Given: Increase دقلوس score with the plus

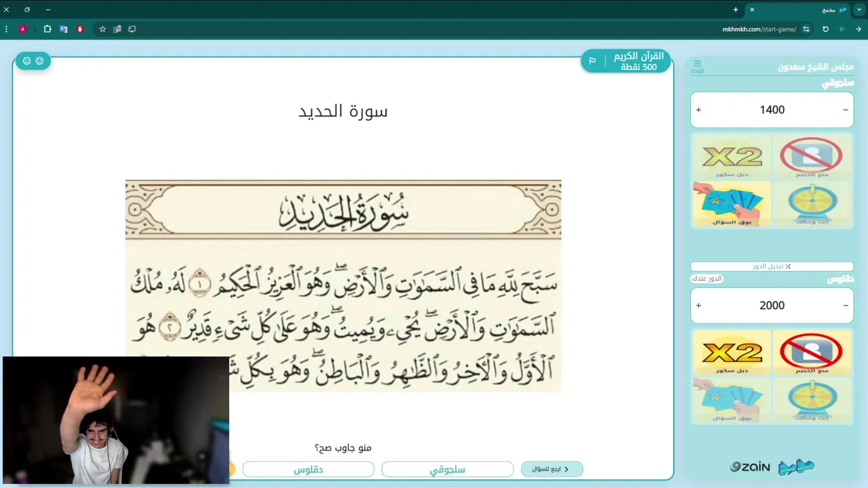Looking at the screenshot, I should (698, 306).
